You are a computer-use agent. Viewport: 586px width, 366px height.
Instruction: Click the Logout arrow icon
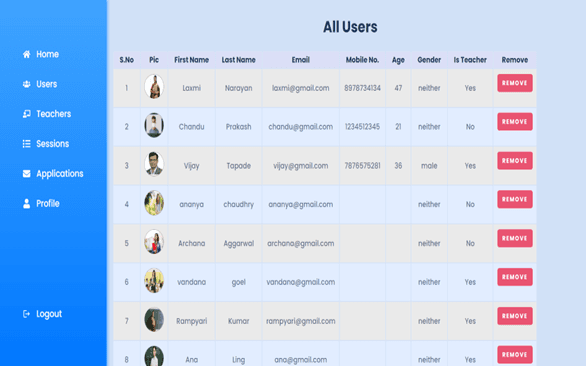(26, 314)
